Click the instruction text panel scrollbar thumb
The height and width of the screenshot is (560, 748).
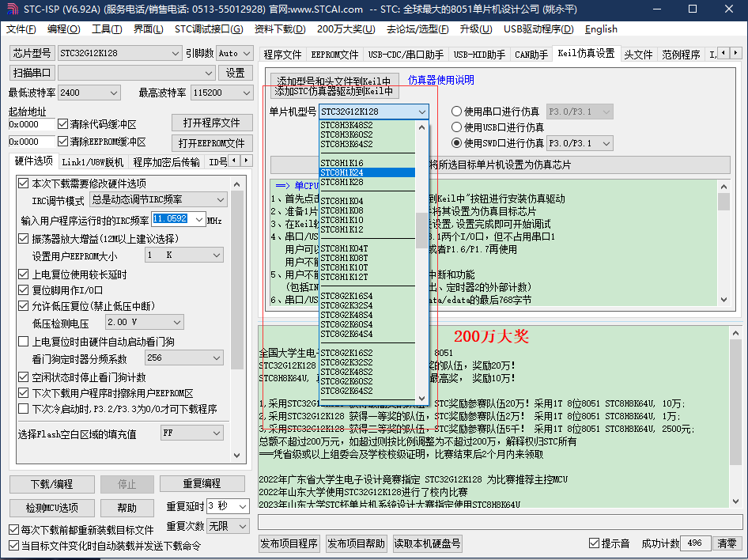(723, 201)
